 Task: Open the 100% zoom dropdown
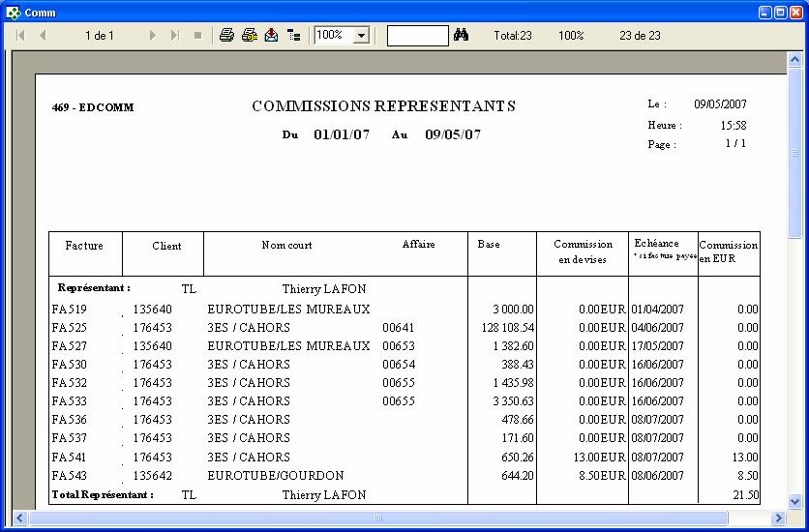click(x=362, y=36)
